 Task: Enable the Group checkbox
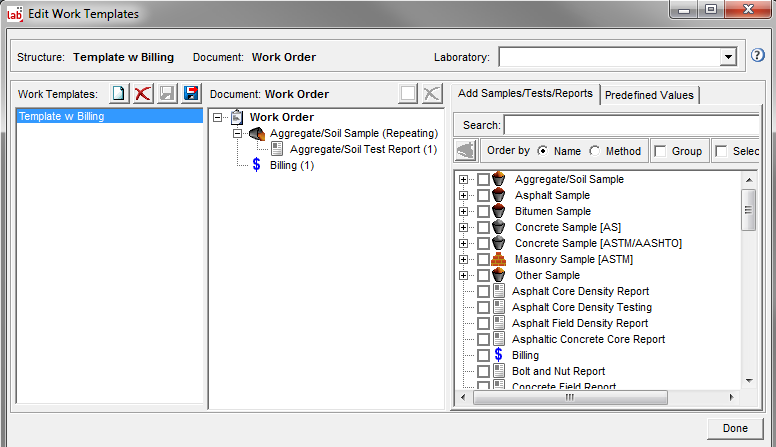(x=661, y=151)
